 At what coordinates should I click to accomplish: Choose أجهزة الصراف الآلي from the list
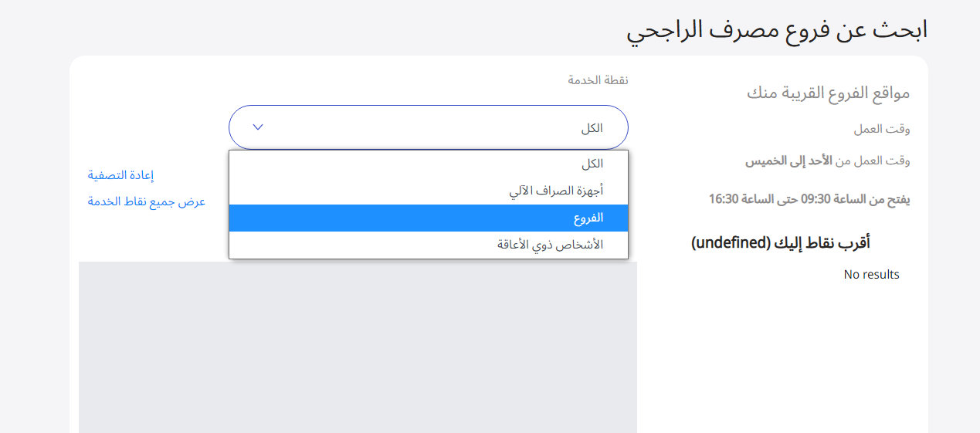pyautogui.click(x=429, y=191)
